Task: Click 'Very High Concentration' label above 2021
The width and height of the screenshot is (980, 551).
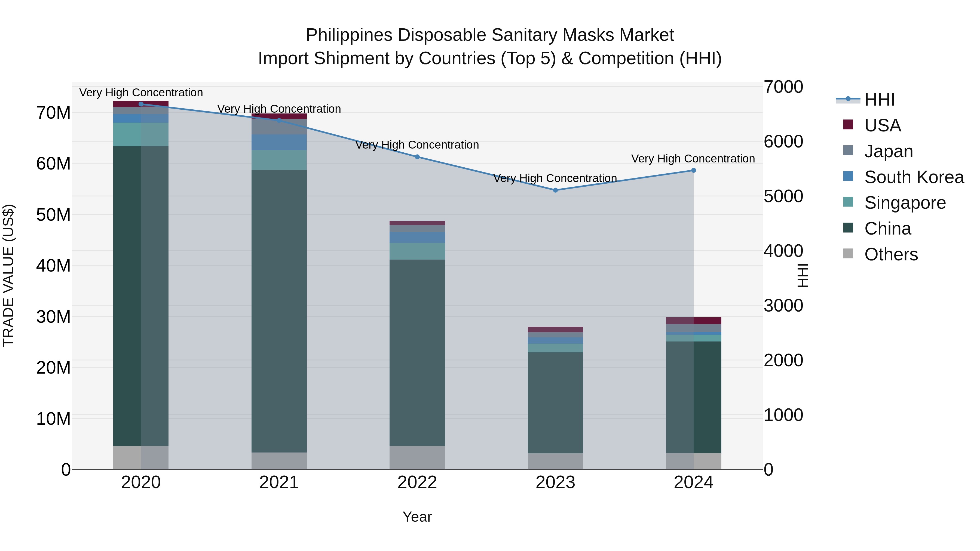Action: pyautogui.click(x=279, y=109)
